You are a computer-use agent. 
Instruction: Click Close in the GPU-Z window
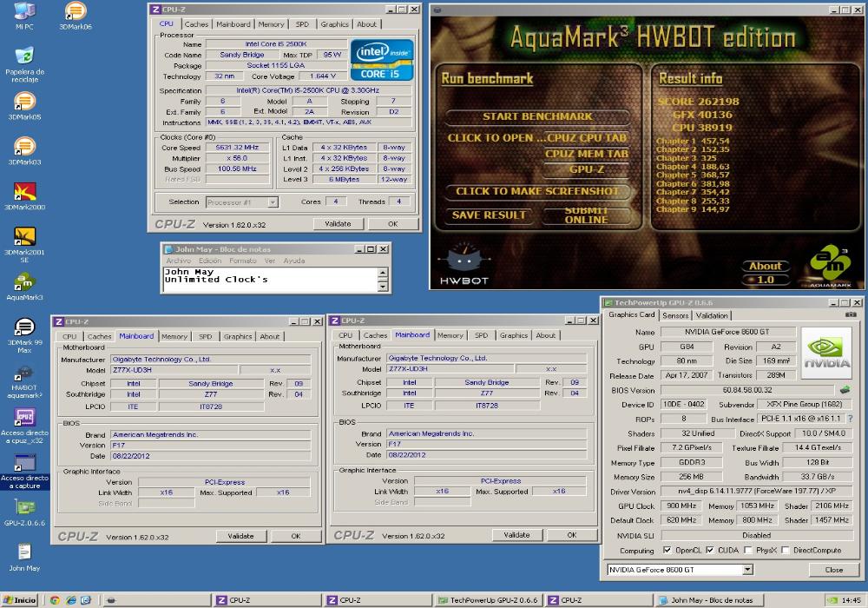pyautogui.click(x=833, y=570)
